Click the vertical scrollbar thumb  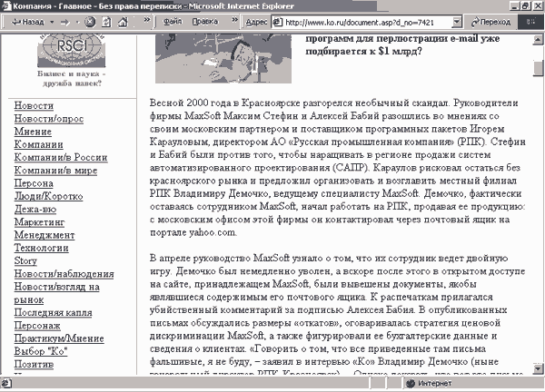[538, 68]
